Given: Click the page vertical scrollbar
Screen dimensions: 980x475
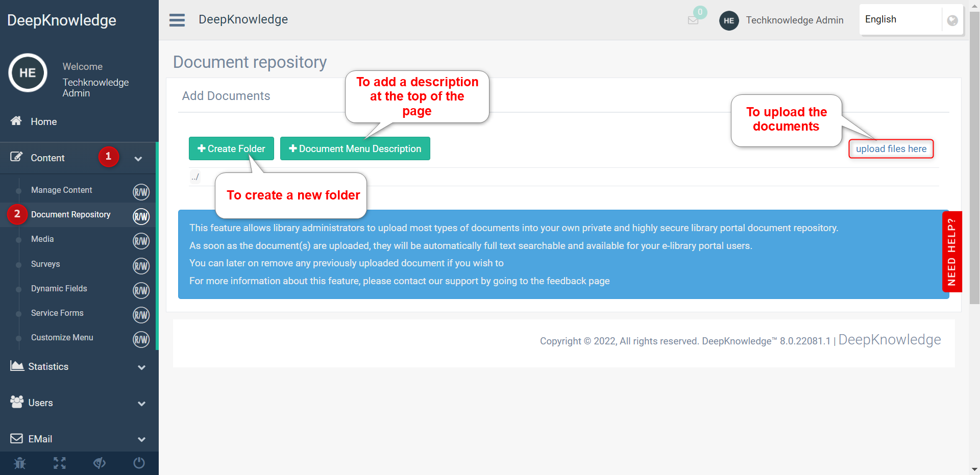Looking at the screenshot, I should coord(974,158).
